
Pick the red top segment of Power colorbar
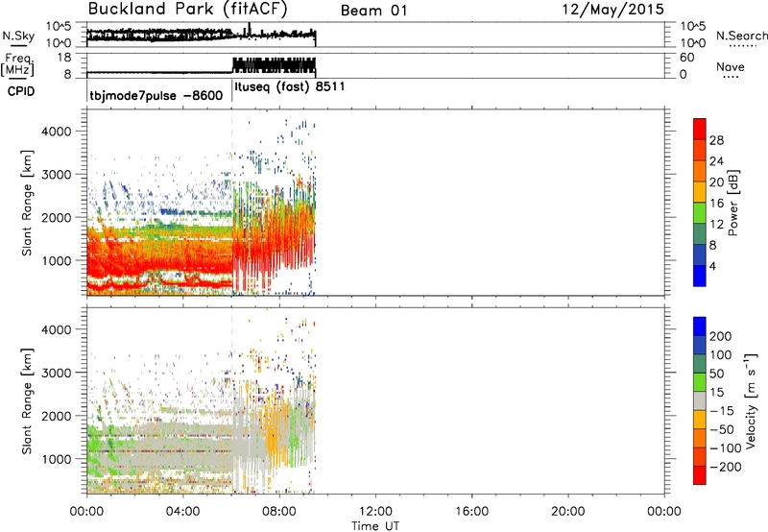tap(700, 129)
